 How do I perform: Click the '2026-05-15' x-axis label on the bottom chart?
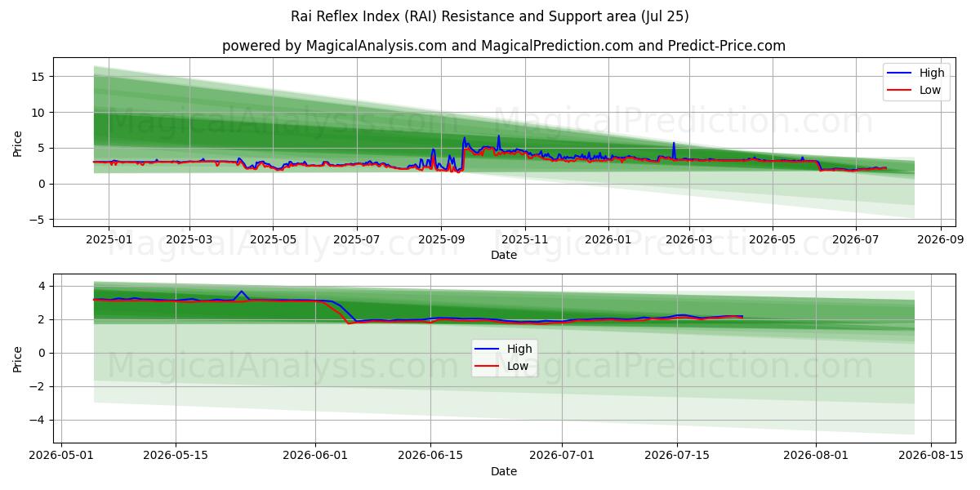(176, 455)
